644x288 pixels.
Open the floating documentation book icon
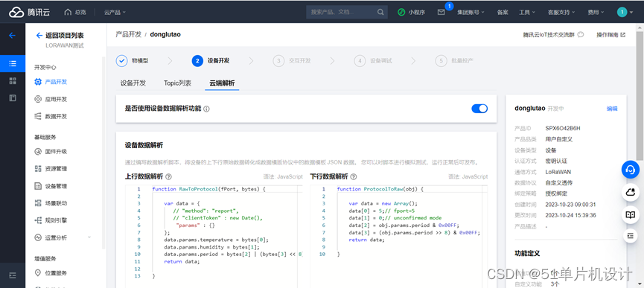click(x=630, y=214)
